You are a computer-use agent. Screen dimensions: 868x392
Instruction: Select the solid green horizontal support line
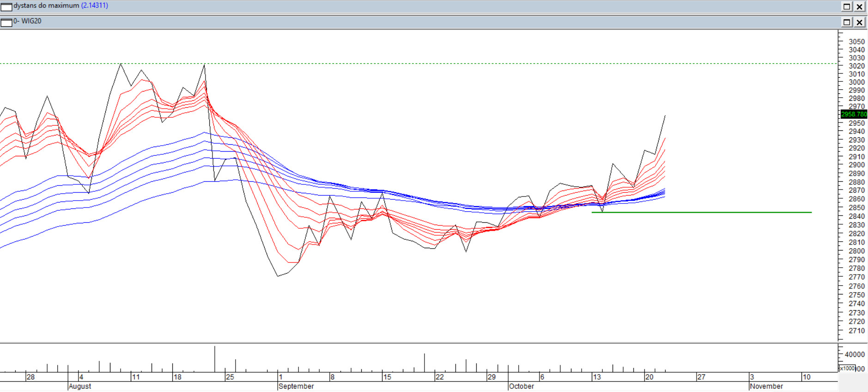point(702,212)
